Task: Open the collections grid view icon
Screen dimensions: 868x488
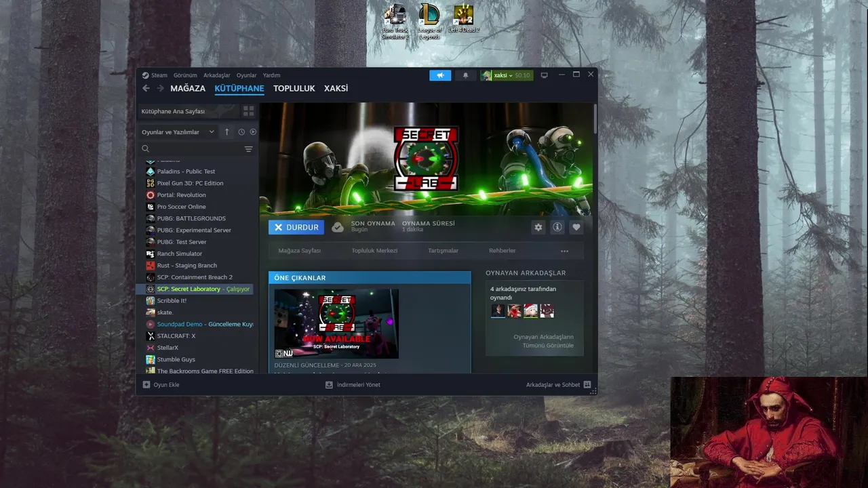Action: (248, 110)
